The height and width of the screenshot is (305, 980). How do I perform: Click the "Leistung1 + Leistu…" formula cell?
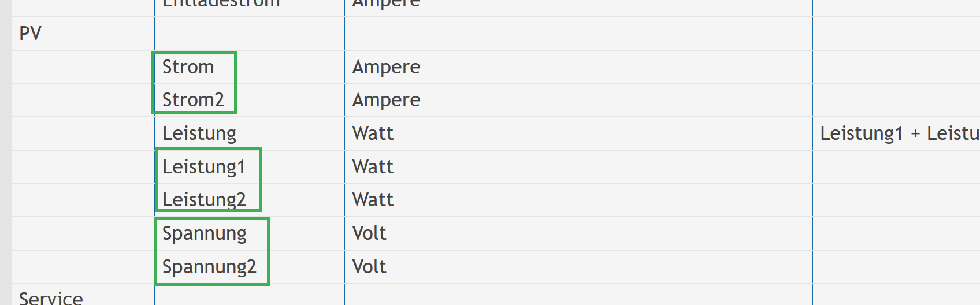point(899,133)
